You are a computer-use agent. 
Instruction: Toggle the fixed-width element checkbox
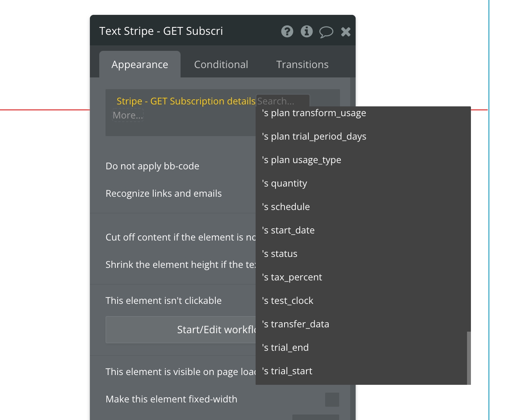pyautogui.click(x=332, y=399)
